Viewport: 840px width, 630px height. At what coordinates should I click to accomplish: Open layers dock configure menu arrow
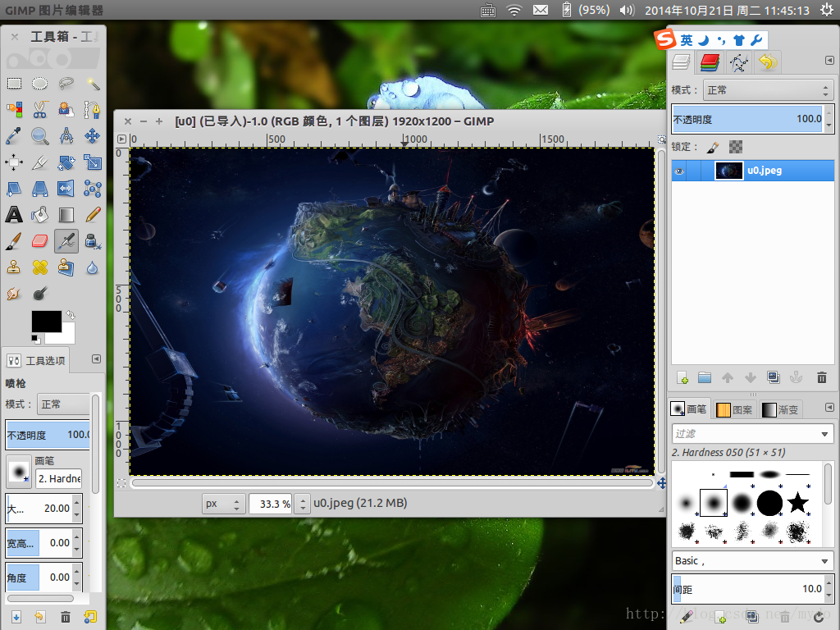pyautogui.click(x=829, y=61)
